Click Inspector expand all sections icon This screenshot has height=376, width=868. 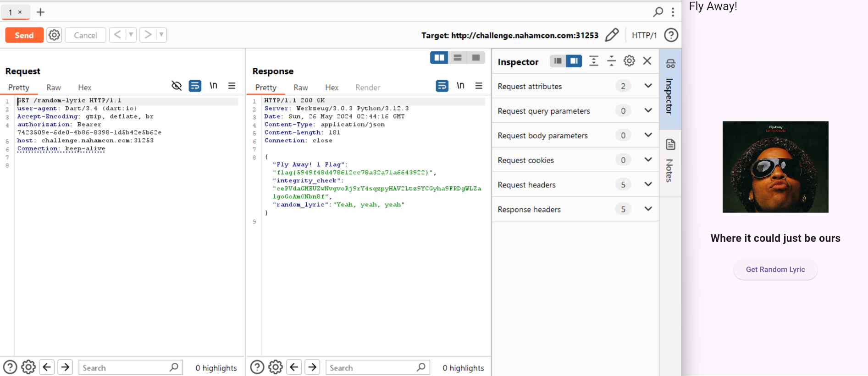[x=594, y=61]
